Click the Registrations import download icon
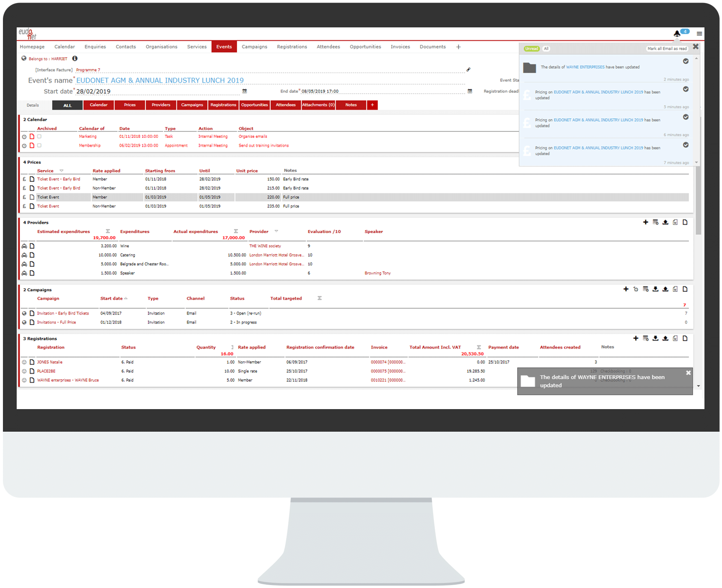The image size is (722, 588). pyautogui.click(x=655, y=338)
